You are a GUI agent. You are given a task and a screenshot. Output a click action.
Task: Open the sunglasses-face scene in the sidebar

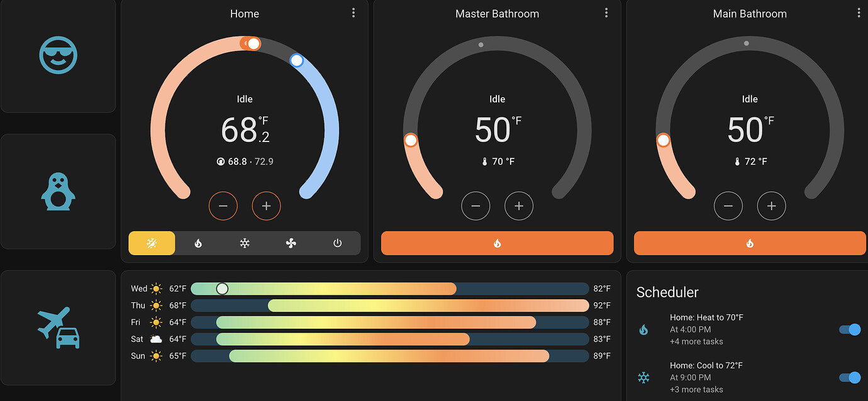(58, 55)
